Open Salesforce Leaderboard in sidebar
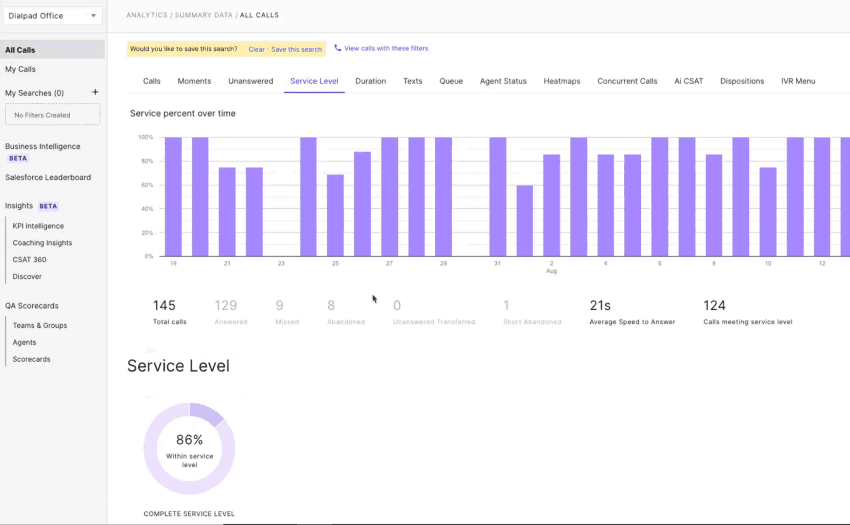Screen dimensions: 850x525 (x=48, y=177)
